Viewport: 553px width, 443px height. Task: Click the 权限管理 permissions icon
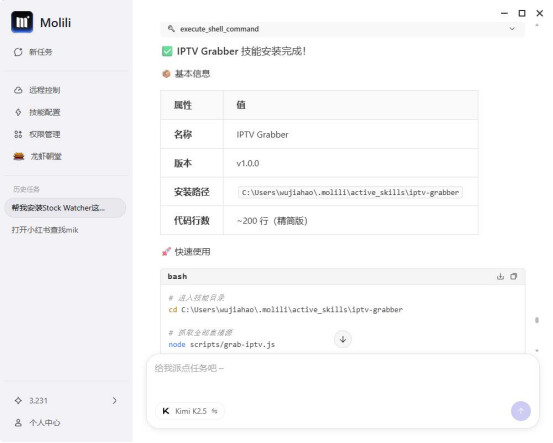coord(18,134)
